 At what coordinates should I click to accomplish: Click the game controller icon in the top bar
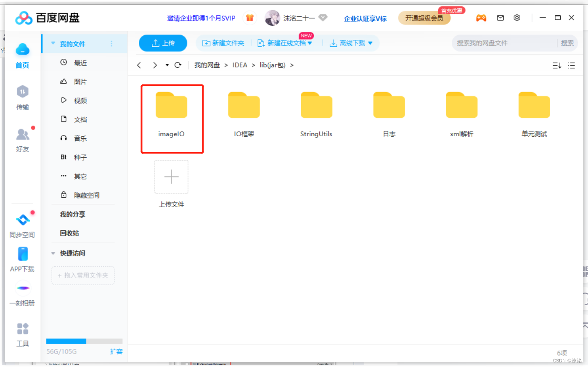click(481, 18)
